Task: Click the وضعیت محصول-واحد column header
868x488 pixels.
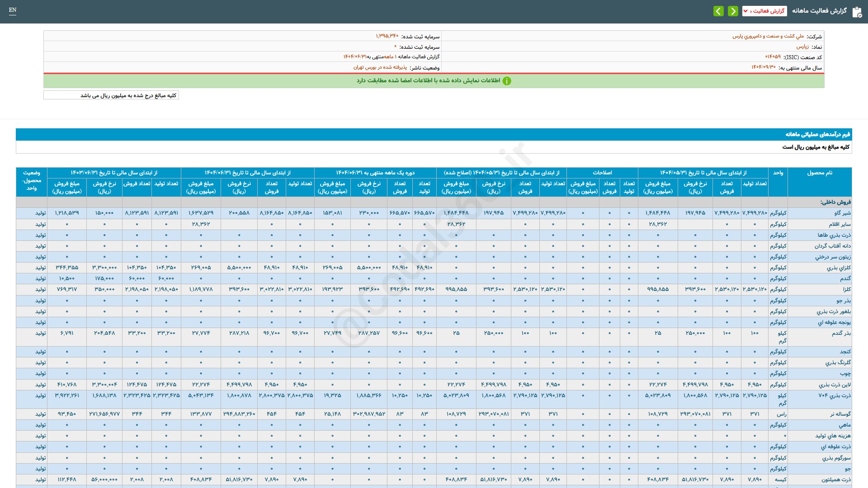Action: click(x=31, y=180)
